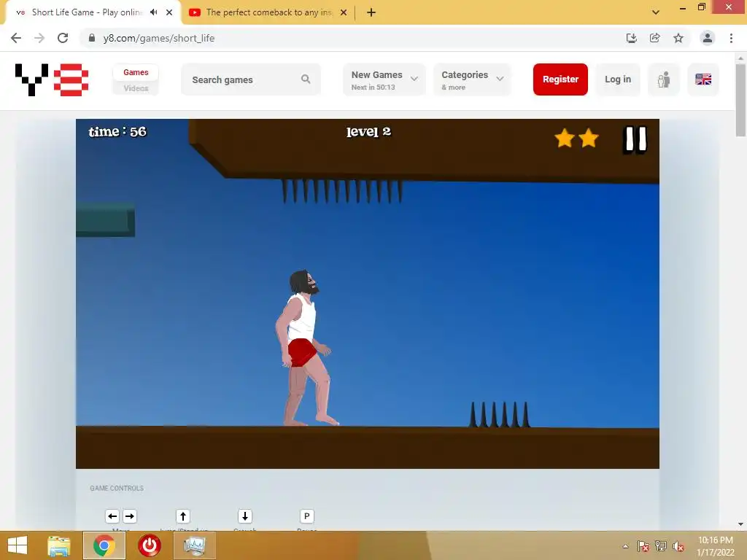Open Chrome three-dot menu
The width and height of the screenshot is (747, 560).
point(731,38)
